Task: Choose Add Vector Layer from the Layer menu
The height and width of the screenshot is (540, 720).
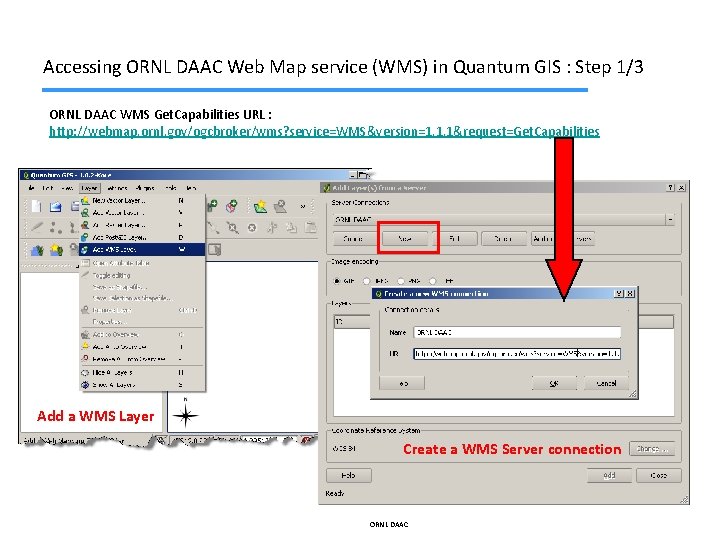Action: [x=142, y=213]
